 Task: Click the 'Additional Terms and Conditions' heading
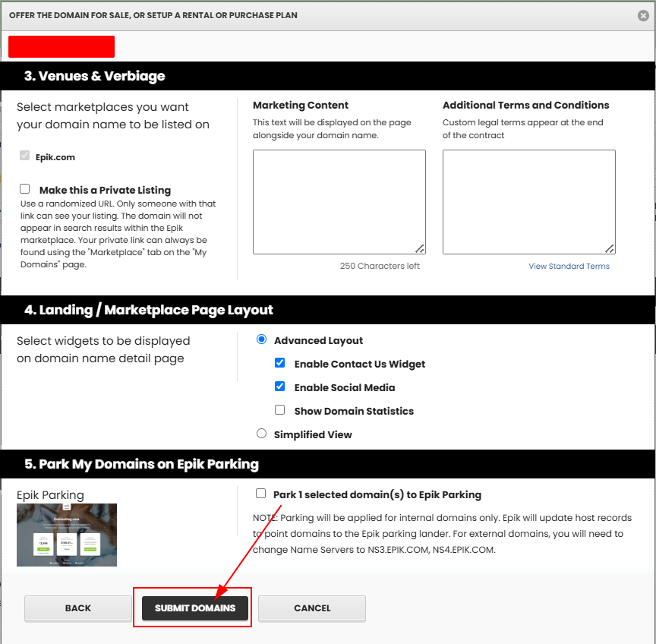pos(526,106)
